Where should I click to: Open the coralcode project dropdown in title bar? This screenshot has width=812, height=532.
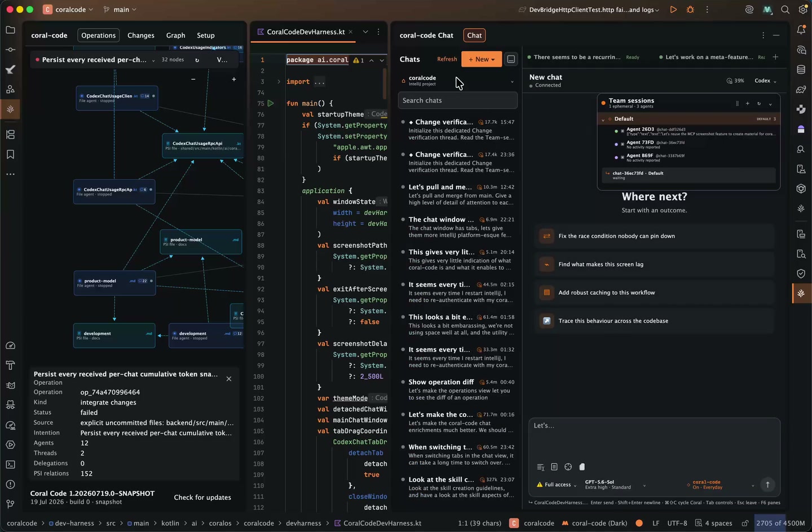(67, 10)
